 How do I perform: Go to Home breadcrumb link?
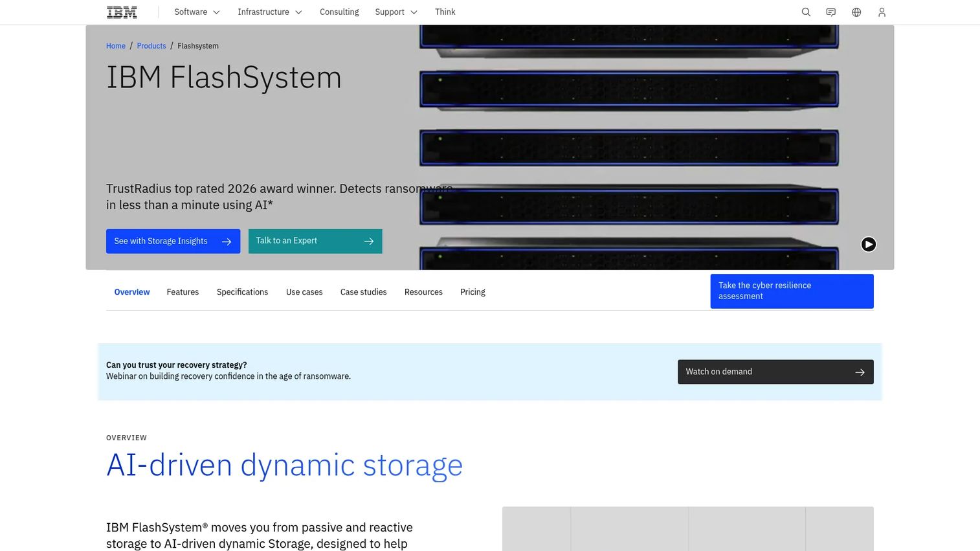pyautogui.click(x=116, y=46)
